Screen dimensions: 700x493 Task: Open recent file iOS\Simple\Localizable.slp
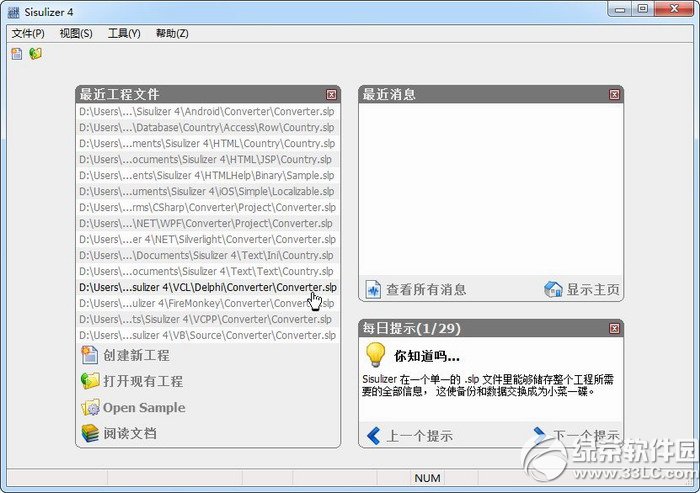208,192
